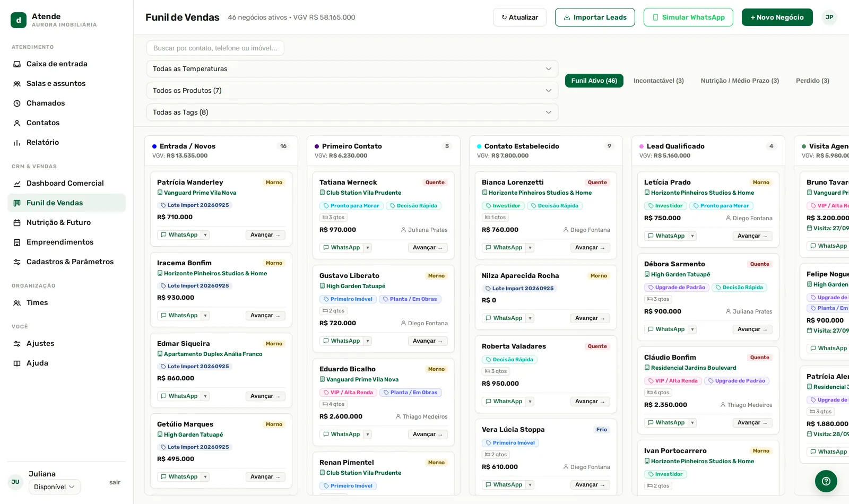Click the Empreendimentos building icon
This screenshot has height=504, width=849.
17,242
